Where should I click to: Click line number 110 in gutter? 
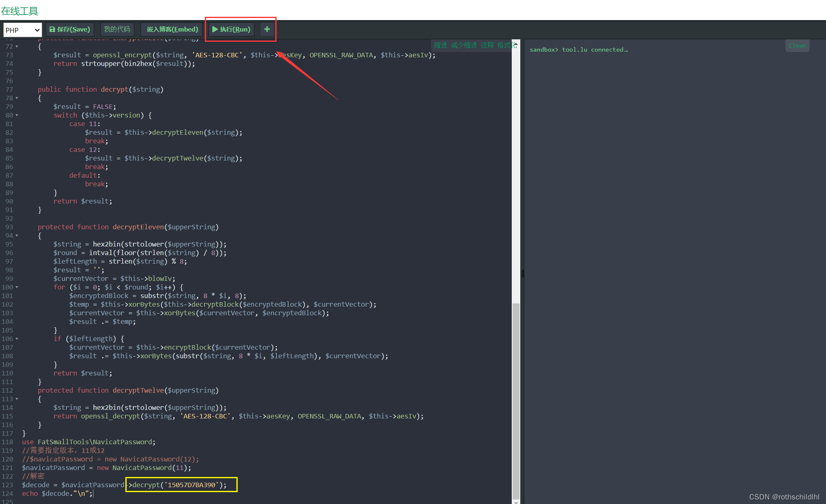pyautogui.click(x=7, y=373)
